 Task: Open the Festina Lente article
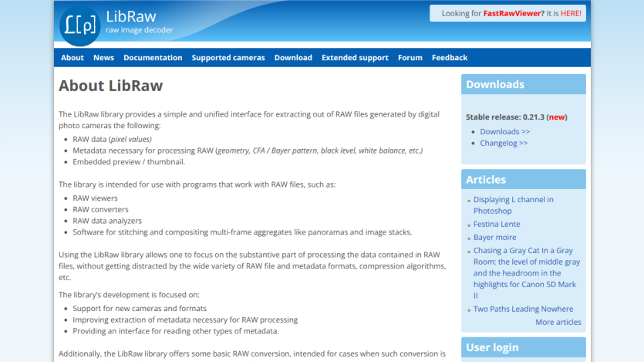click(497, 224)
